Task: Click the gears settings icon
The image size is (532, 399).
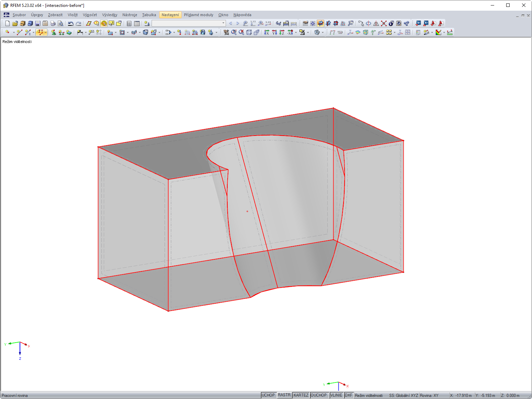Action: point(406,23)
